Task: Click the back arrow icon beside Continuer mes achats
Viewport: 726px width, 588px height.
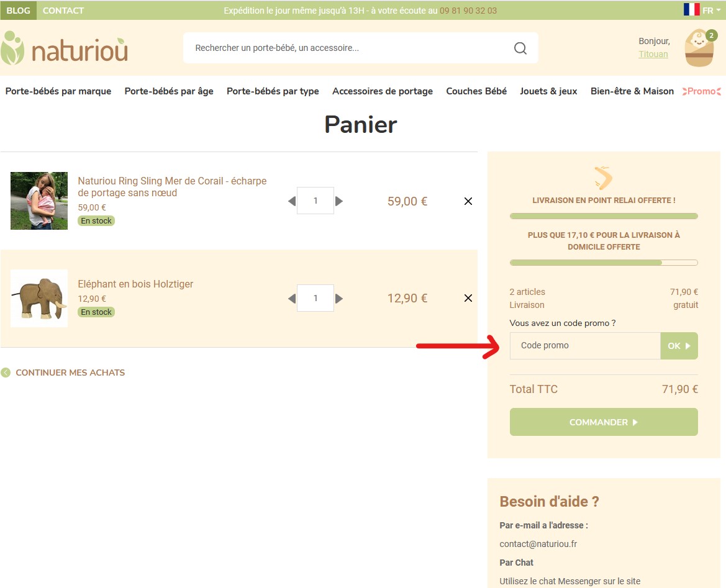Action: [x=6, y=373]
